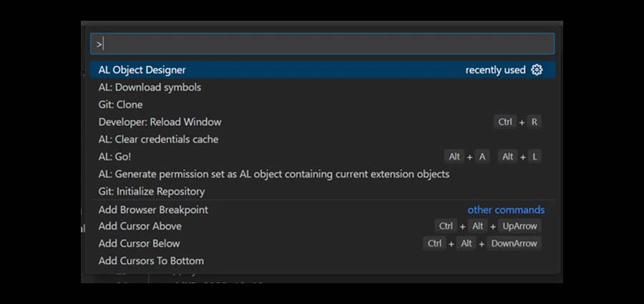Click the UpArrow keybinding badge
This screenshot has height=304, width=644.
(x=519, y=226)
